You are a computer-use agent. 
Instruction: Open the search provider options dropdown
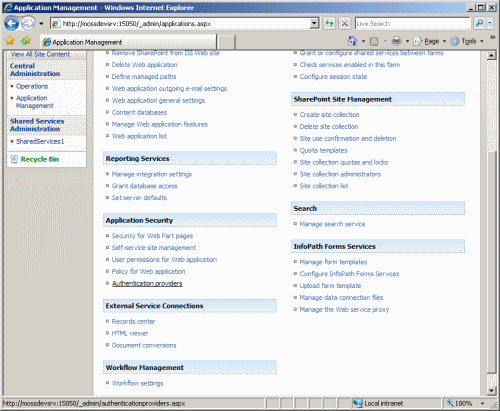click(x=489, y=23)
